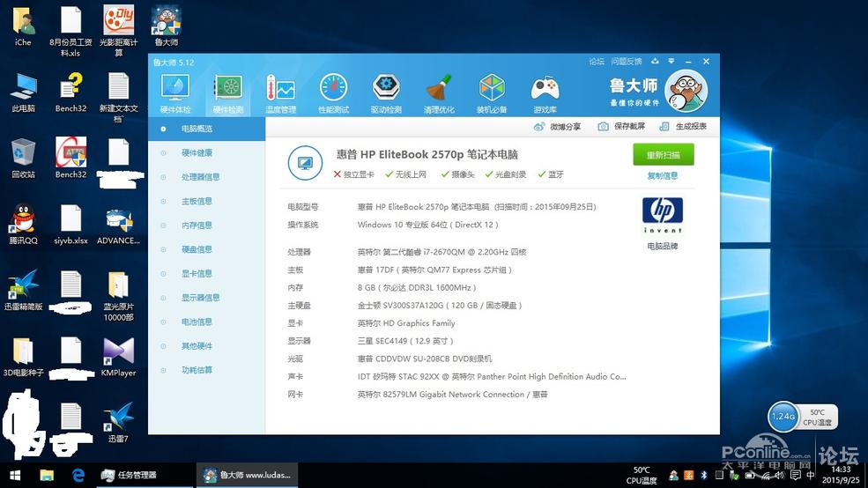This screenshot has height=488, width=868.
Task: Open the 论坛 forum link
Action: (x=597, y=62)
